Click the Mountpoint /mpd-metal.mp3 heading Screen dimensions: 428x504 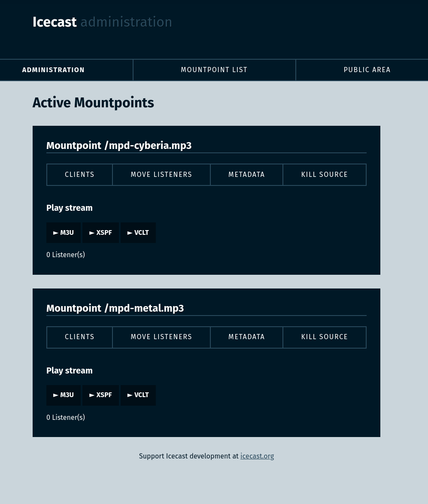pyautogui.click(x=115, y=308)
